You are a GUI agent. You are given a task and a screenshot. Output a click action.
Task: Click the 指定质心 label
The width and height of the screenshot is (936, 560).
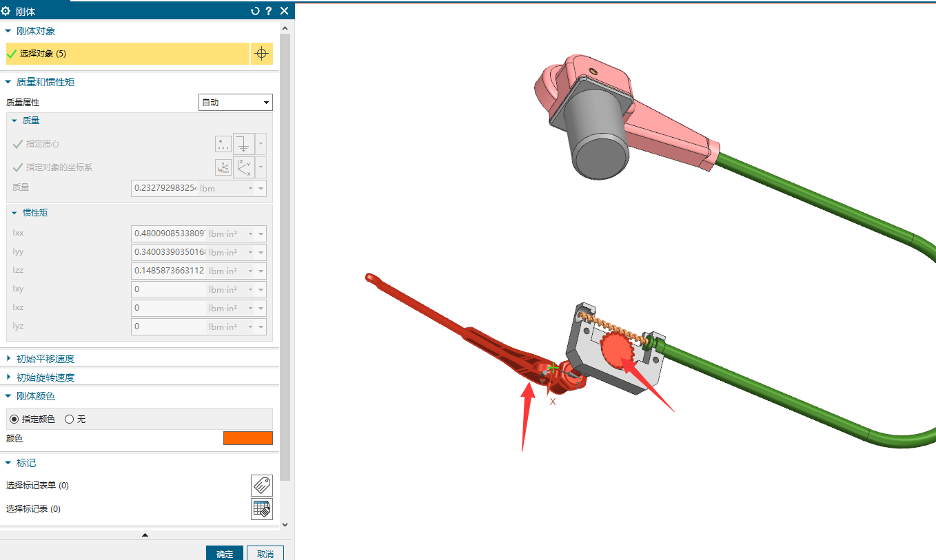point(43,144)
